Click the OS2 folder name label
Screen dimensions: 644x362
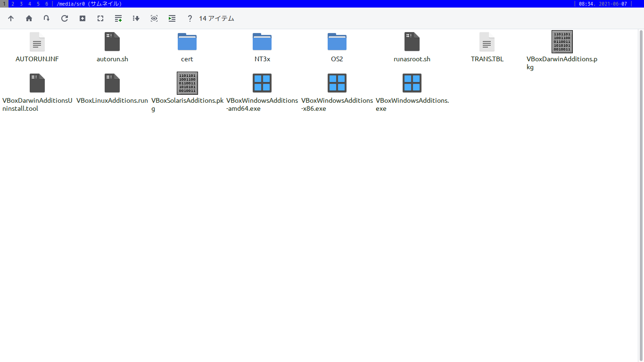337,59
